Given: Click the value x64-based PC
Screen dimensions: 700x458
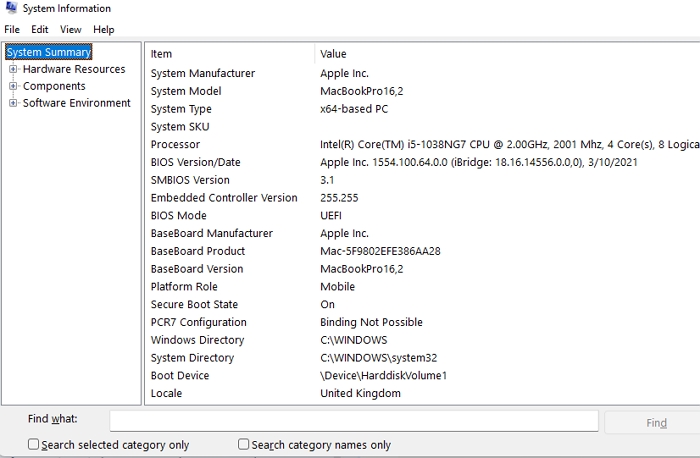Looking at the screenshot, I should click(354, 109).
